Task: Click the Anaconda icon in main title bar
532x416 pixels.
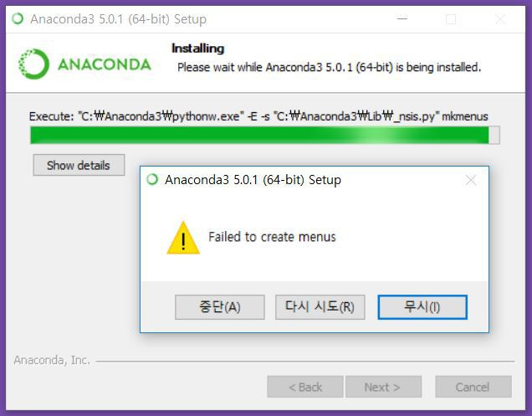Action: [x=18, y=18]
